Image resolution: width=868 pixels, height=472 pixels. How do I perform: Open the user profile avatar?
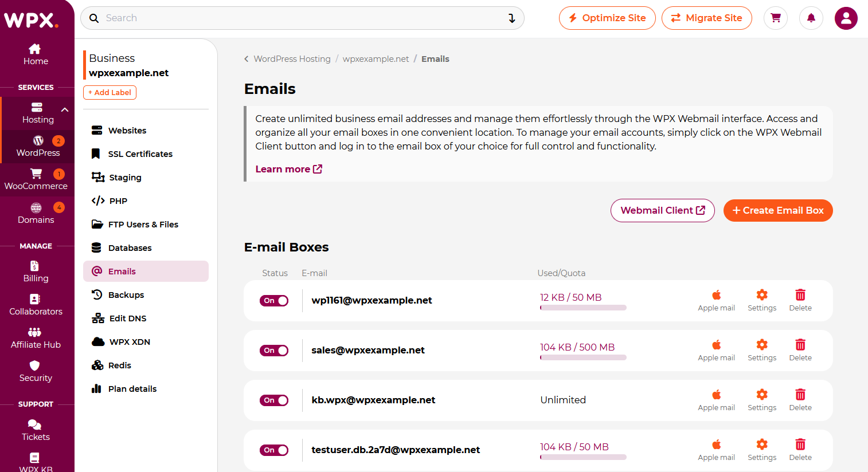[846, 18]
